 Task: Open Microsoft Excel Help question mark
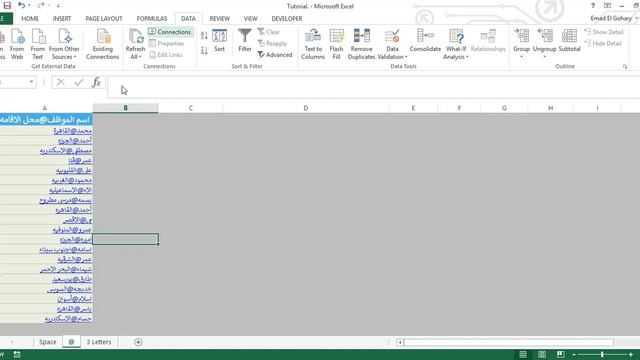tap(593, 6)
